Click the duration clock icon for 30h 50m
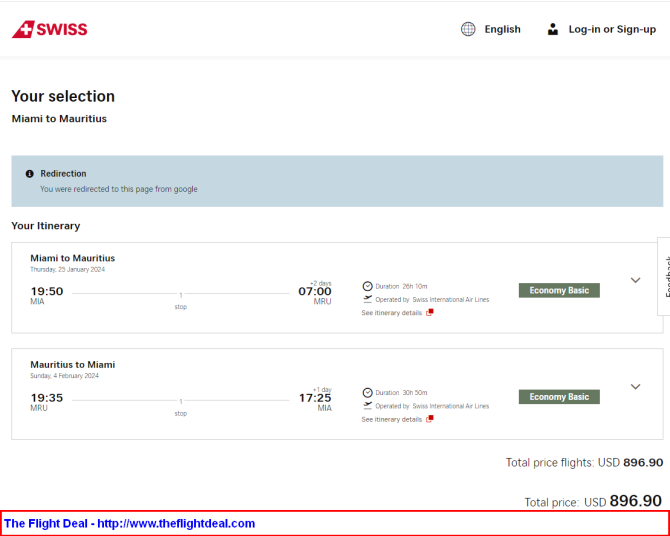Screen dimensions: 670x536 [367, 392]
